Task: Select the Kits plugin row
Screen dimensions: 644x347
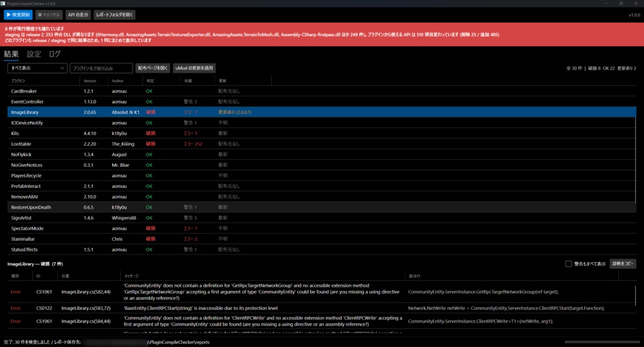Action: click(x=321, y=133)
